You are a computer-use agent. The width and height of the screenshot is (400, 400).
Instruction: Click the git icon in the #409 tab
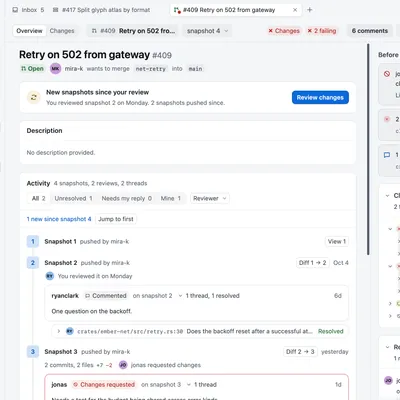tap(177, 10)
